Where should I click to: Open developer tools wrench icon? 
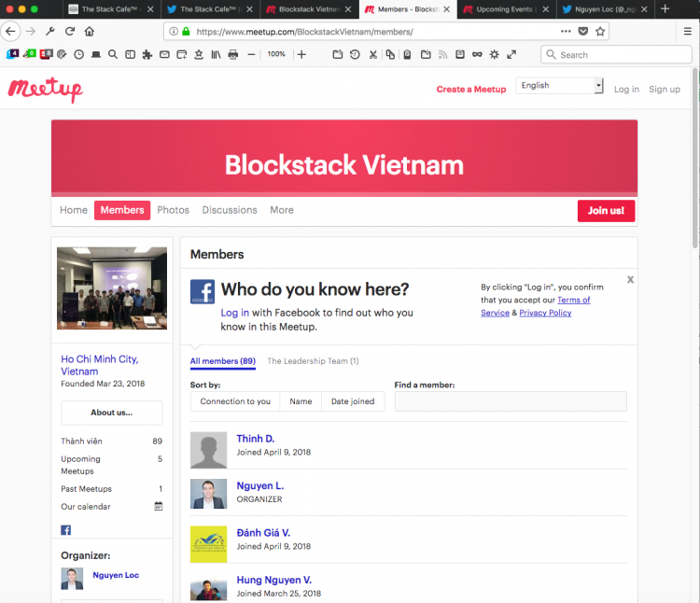(x=50, y=31)
